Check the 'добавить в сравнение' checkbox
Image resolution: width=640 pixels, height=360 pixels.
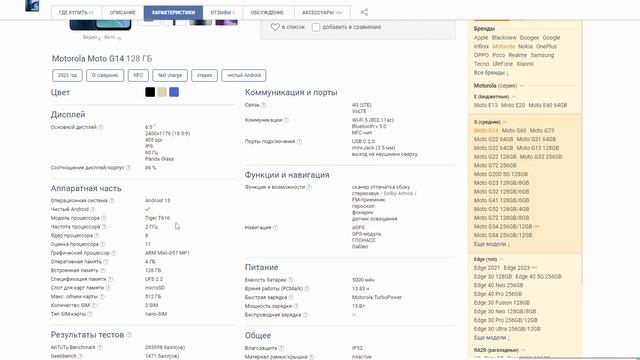click(x=316, y=27)
